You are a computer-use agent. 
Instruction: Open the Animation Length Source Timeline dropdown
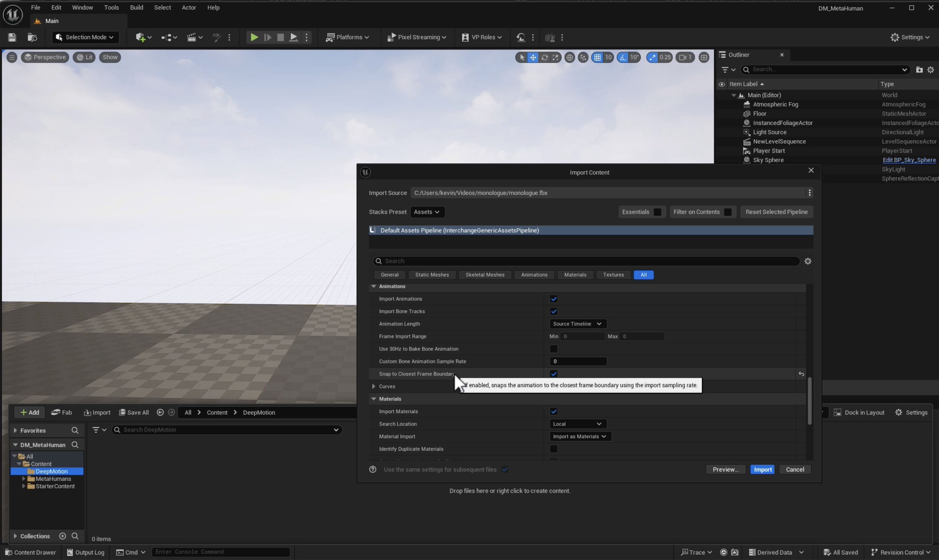click(x=577, y=324)
